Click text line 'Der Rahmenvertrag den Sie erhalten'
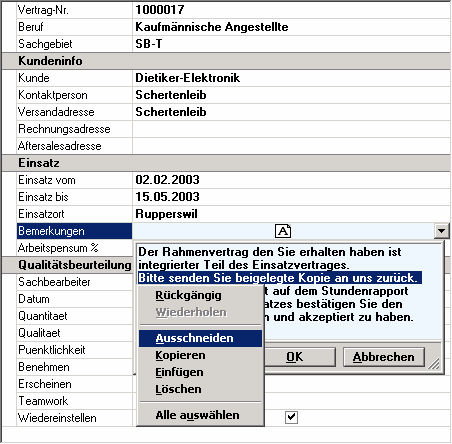Screen dimensions: 452x444 coord(270,252)
